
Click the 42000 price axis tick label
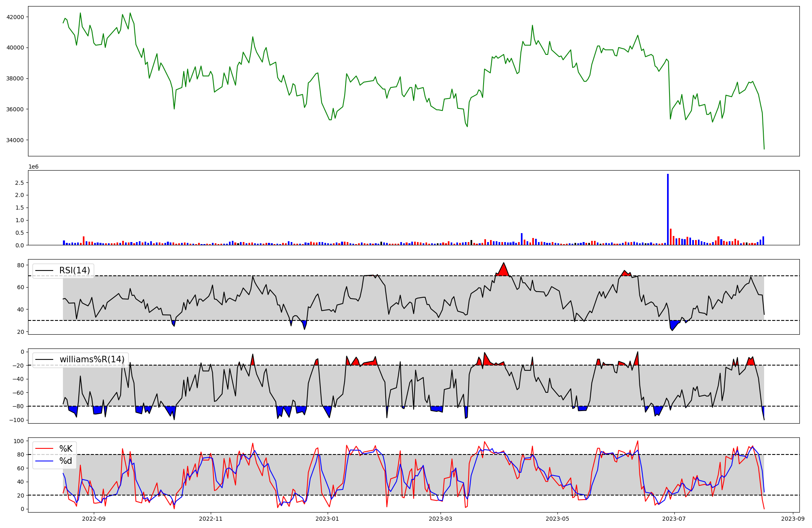pos(15,17)
